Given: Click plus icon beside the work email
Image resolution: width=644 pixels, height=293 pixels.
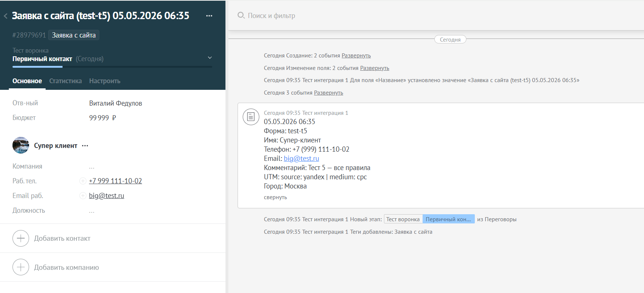Looking at the screenshot, I should pyautogui.click(x=83, y=195).
